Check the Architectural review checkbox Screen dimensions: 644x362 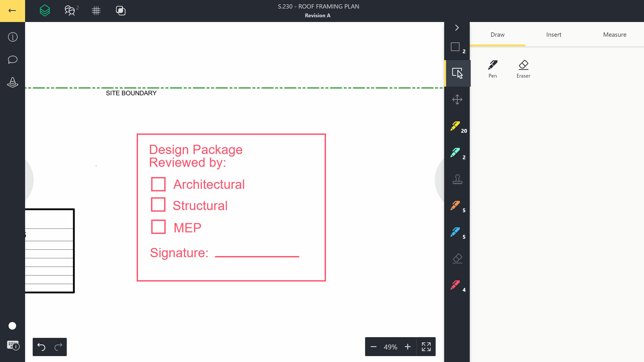(x=158, y=184)
